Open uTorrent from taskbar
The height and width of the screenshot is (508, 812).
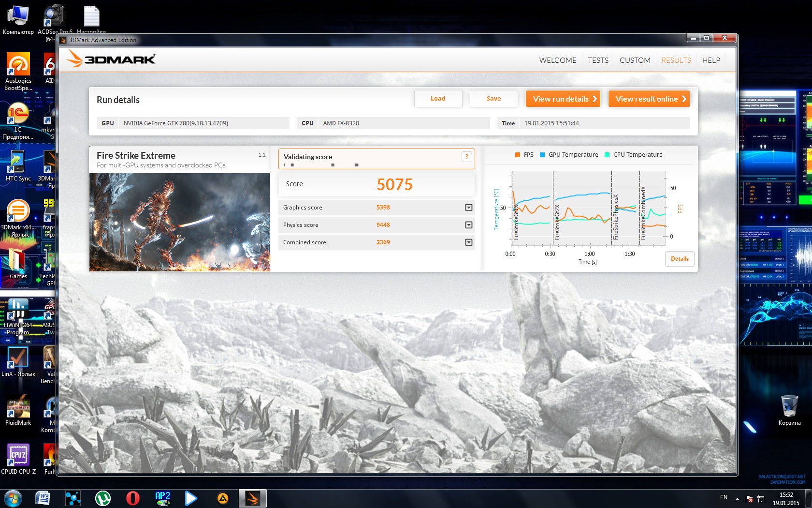tap(102, 498)
